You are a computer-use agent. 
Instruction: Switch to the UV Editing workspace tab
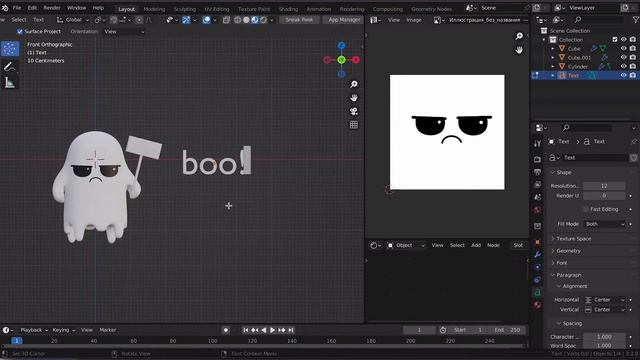click(x=217, y=9)
